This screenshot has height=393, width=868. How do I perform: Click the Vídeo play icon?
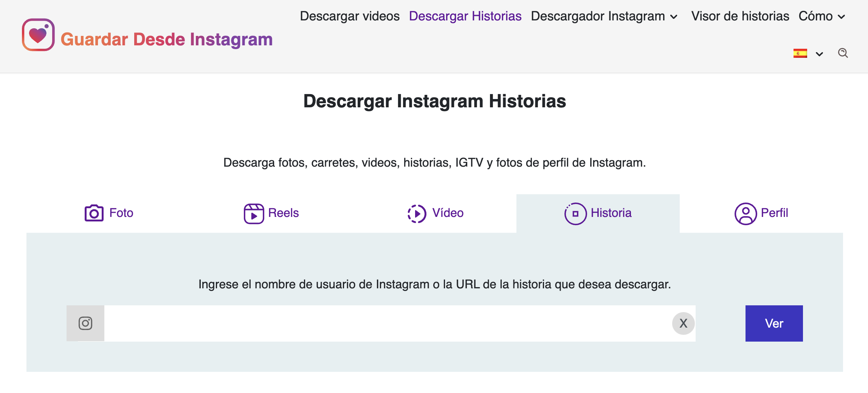417,214
